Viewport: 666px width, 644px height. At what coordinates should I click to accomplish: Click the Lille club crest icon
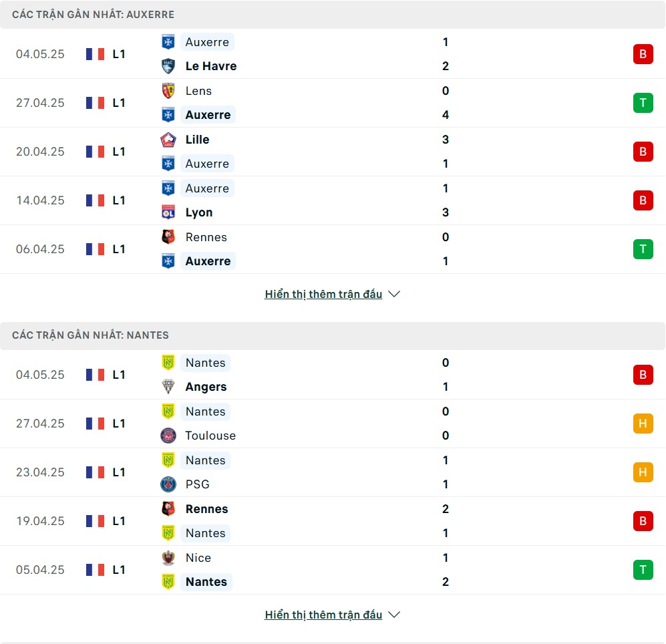pyautogui.click(x=168, y=140)
